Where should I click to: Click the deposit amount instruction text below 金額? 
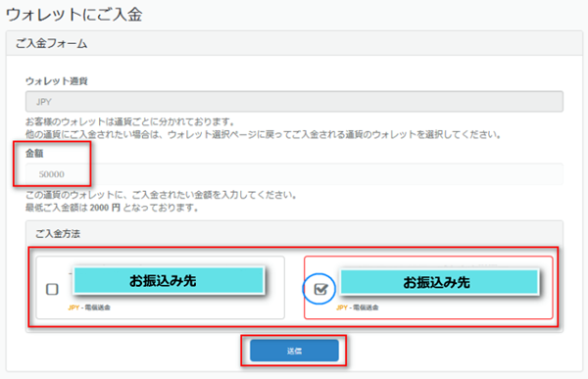click(162, 195)
